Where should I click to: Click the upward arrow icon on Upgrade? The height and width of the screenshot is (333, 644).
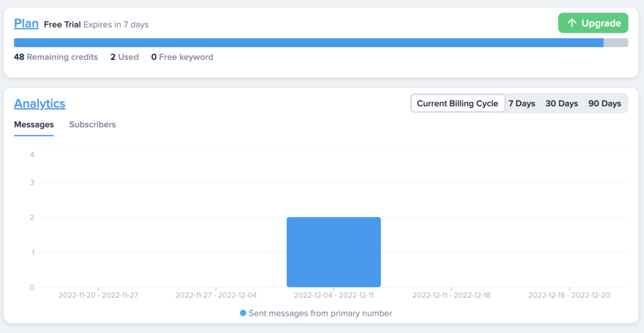572,23
